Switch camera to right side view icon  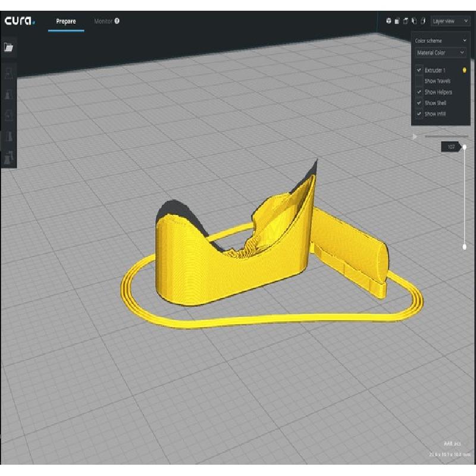click(423, 21)
